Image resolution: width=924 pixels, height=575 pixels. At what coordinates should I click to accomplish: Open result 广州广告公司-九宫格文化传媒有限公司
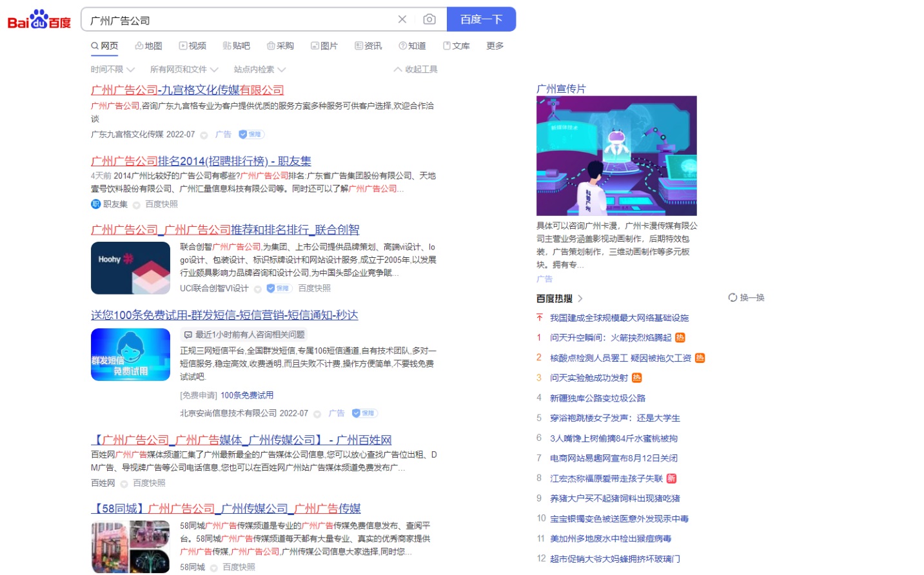188,90
